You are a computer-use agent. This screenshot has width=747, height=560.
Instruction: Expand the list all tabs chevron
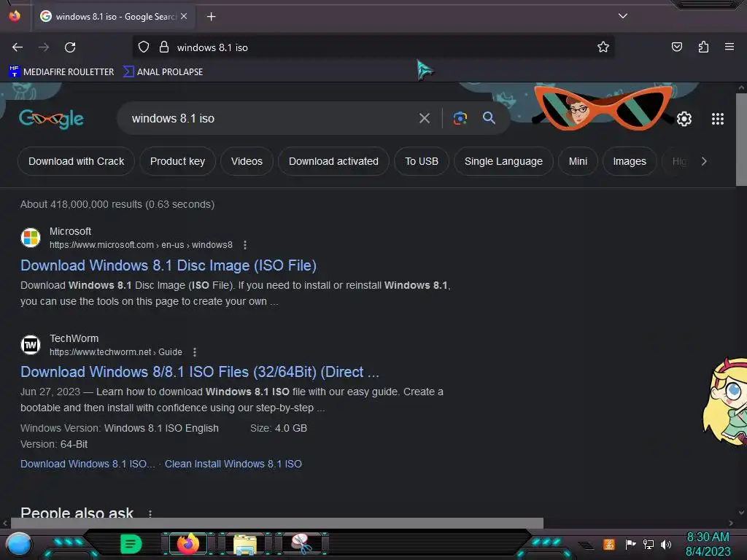tap(623, 16)
